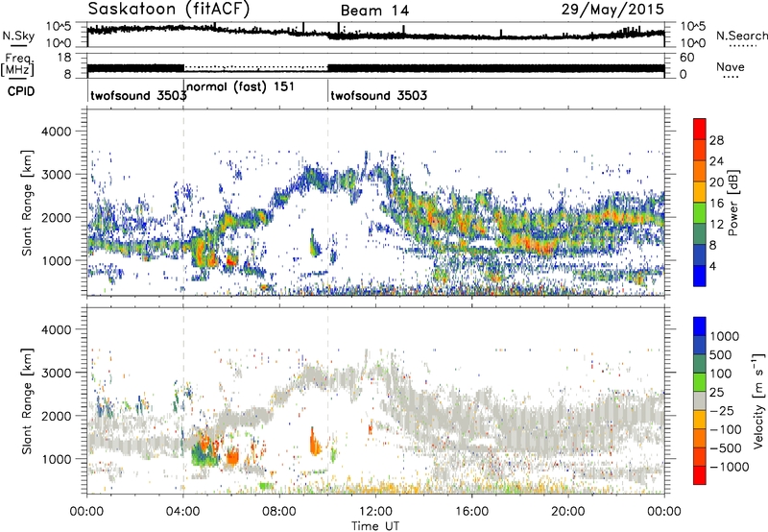Click the '-1000' value on the Velocity scale
Screen dimensions: 768x532
(x=729, y=467)
